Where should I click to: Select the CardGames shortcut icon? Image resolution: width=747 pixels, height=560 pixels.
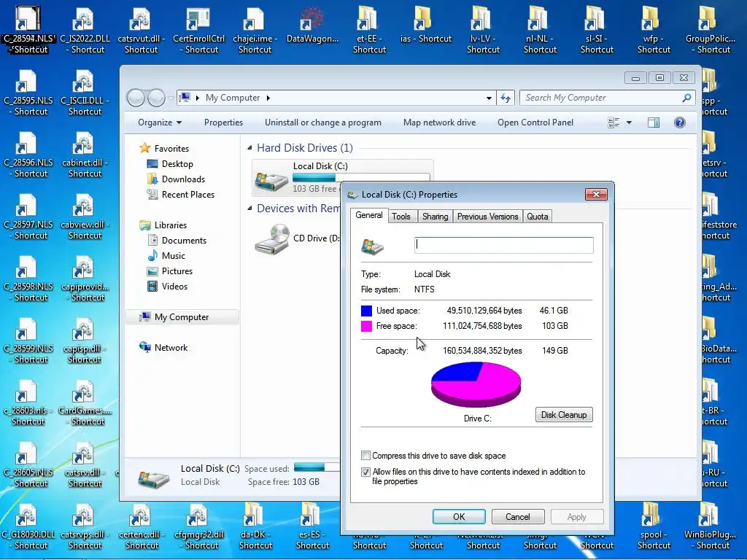point(85,402)
